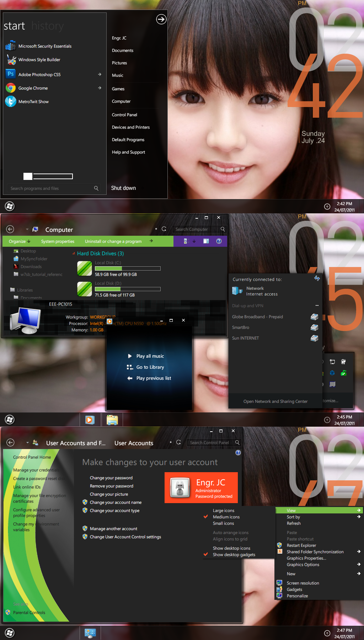Click the Search Control Panel field

(214, 443)
